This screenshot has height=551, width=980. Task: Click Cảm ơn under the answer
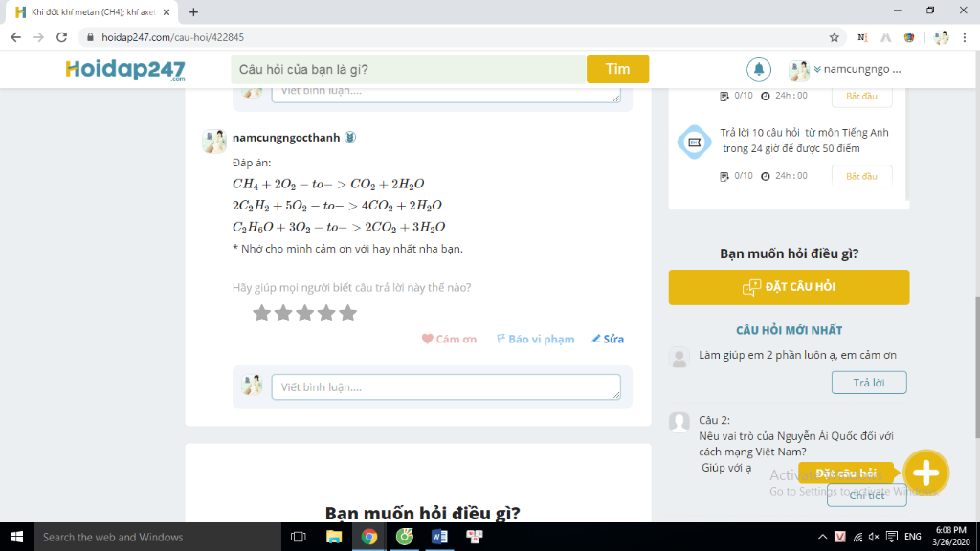[450, 340]
